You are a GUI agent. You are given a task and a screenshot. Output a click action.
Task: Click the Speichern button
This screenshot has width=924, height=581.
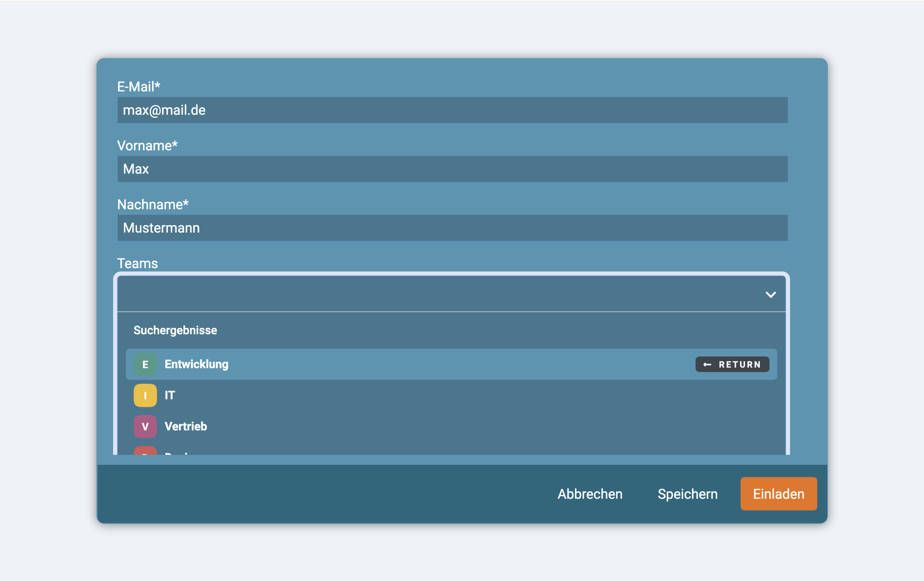point(687,494)
